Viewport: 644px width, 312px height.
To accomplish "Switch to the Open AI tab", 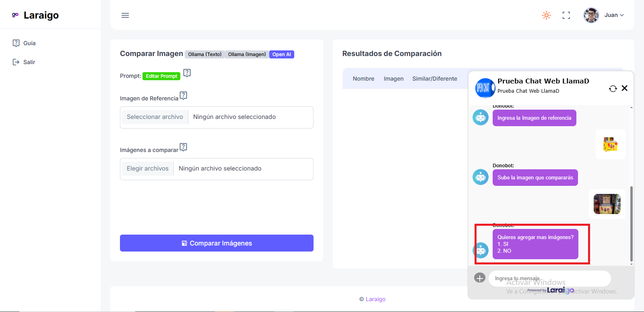I will click(281, 54).
